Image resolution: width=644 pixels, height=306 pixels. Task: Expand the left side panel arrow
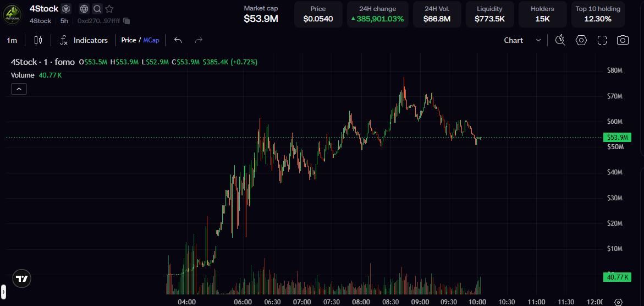point(3,292)
